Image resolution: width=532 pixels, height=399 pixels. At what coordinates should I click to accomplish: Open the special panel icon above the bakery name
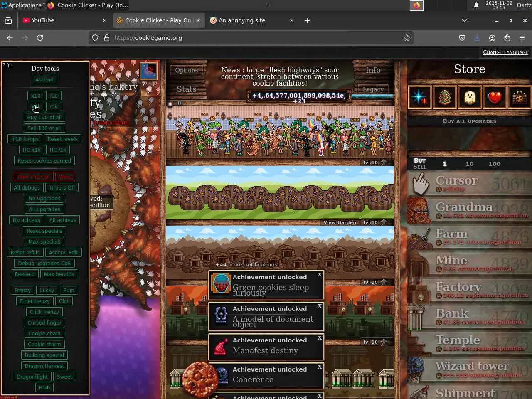coord(148,71)
